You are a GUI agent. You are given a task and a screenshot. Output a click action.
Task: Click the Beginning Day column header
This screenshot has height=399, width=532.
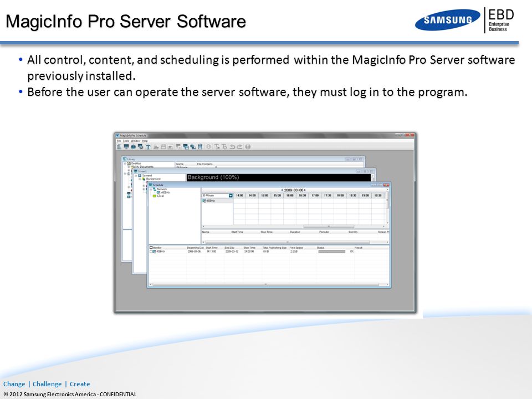(195, 248)
